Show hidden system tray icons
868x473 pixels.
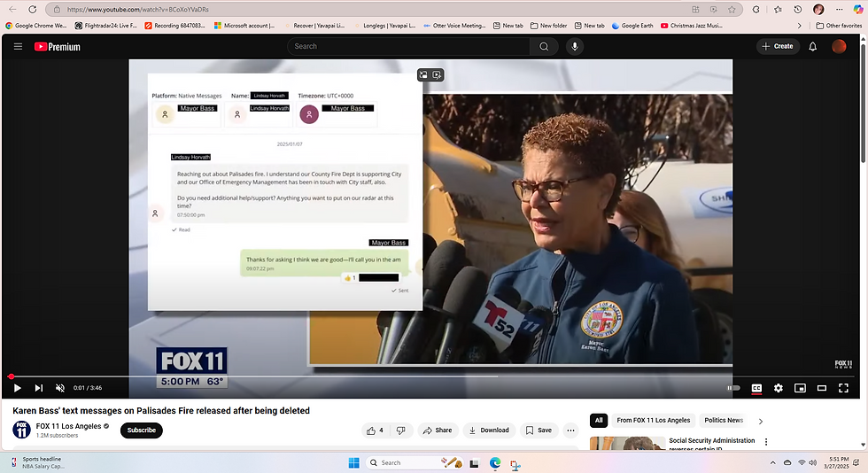point(772,462)
